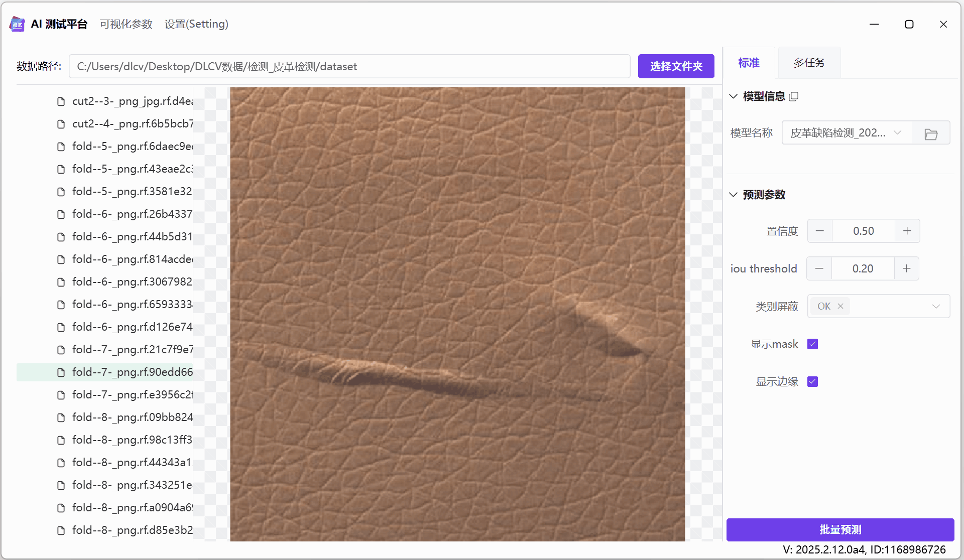The height and width of the screenshot is (560, 964).
Task: Click the file icon of fold--5-_png.rf.6daec9e
Action: (61, 147)
